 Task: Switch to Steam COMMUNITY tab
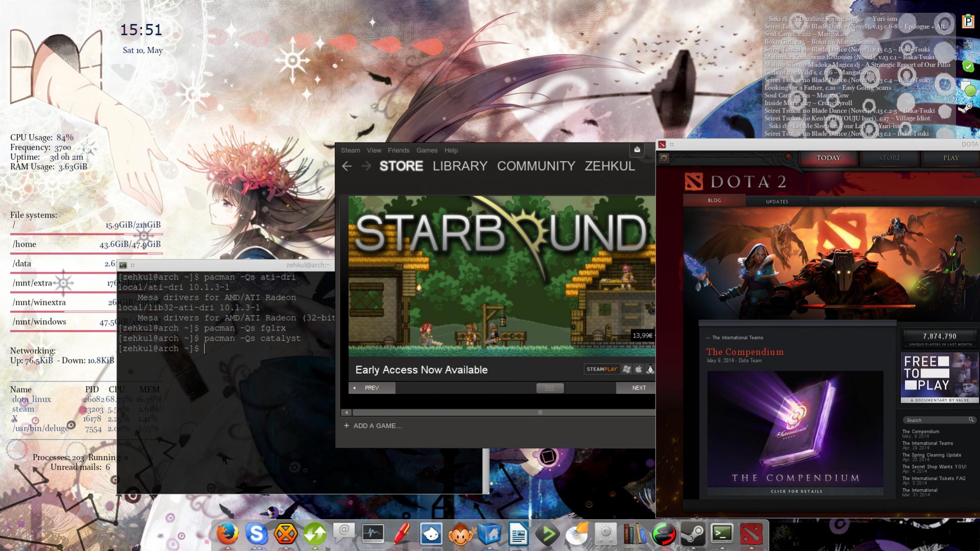pyautogui.click(x=536, y=166)
